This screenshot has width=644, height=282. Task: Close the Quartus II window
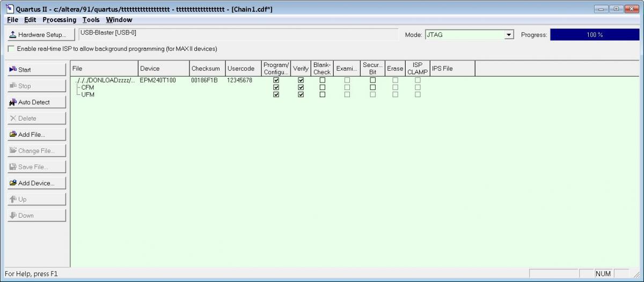631,9
